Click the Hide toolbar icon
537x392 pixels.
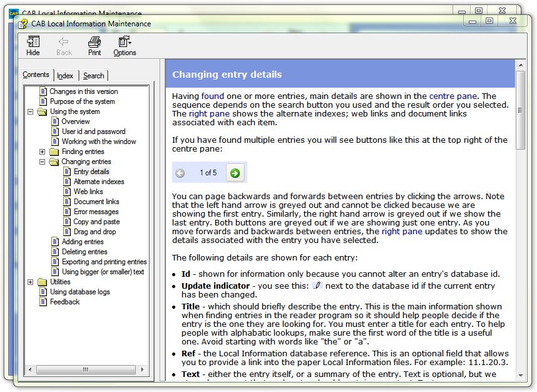point(33,46)
